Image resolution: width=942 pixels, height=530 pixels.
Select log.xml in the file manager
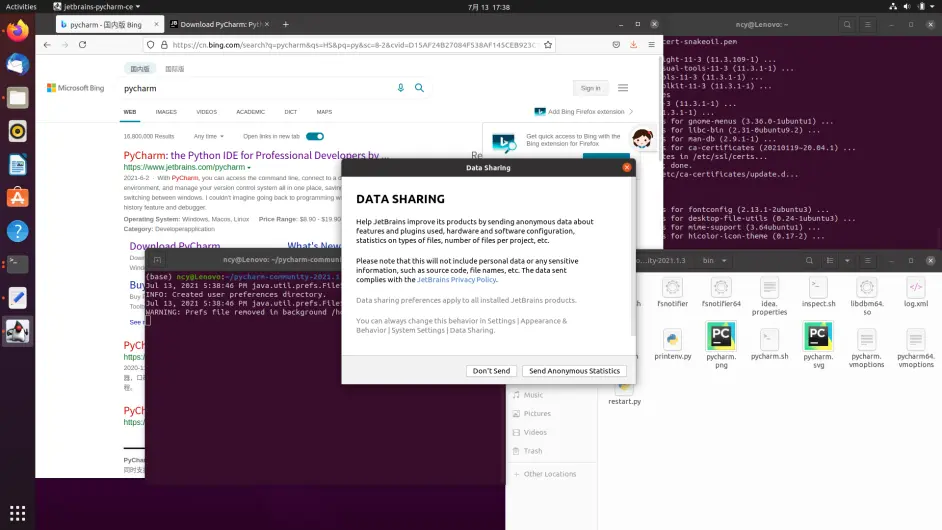(916, 293)
